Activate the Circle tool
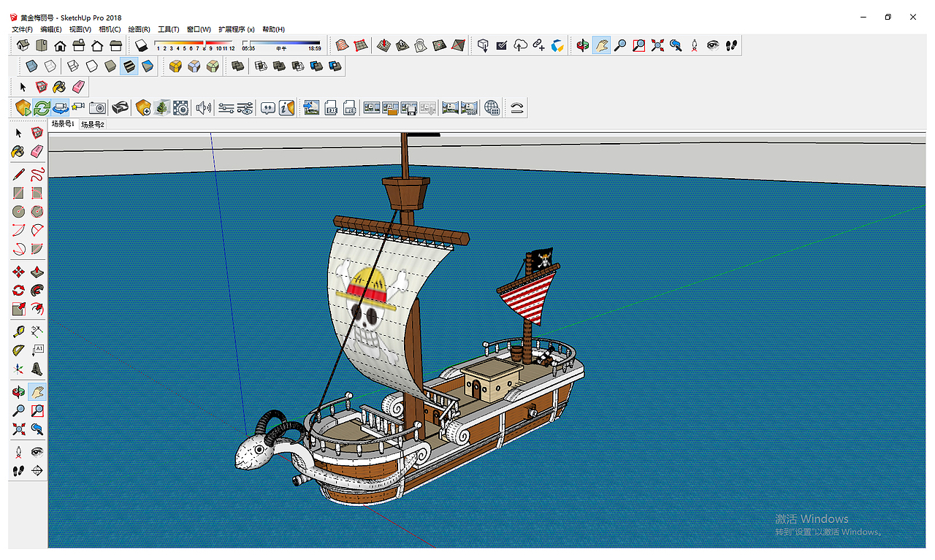 (x=18, y=212)
